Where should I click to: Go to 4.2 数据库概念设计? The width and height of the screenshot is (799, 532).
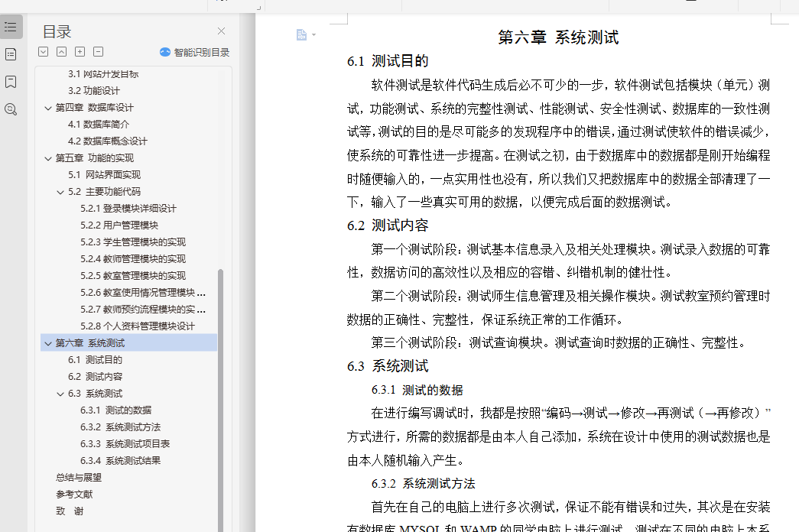point(108,141)
